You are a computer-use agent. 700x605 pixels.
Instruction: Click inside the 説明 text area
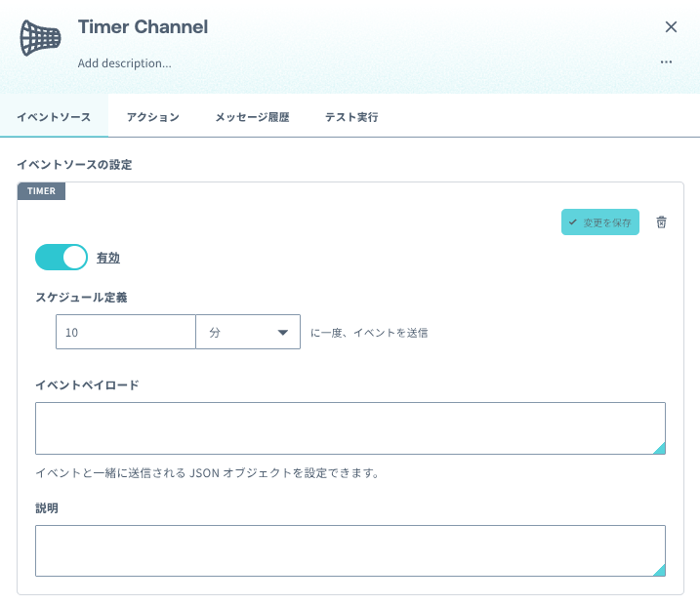coord(350,550)
